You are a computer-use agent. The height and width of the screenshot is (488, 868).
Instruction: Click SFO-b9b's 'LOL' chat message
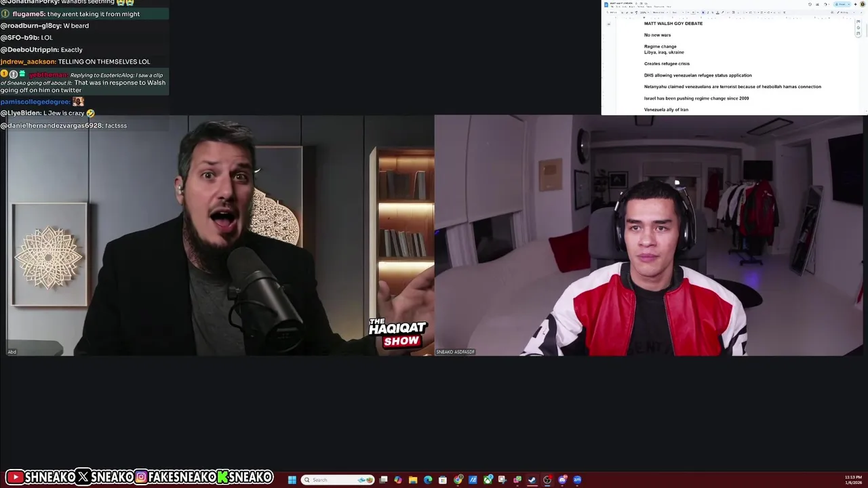26,38
